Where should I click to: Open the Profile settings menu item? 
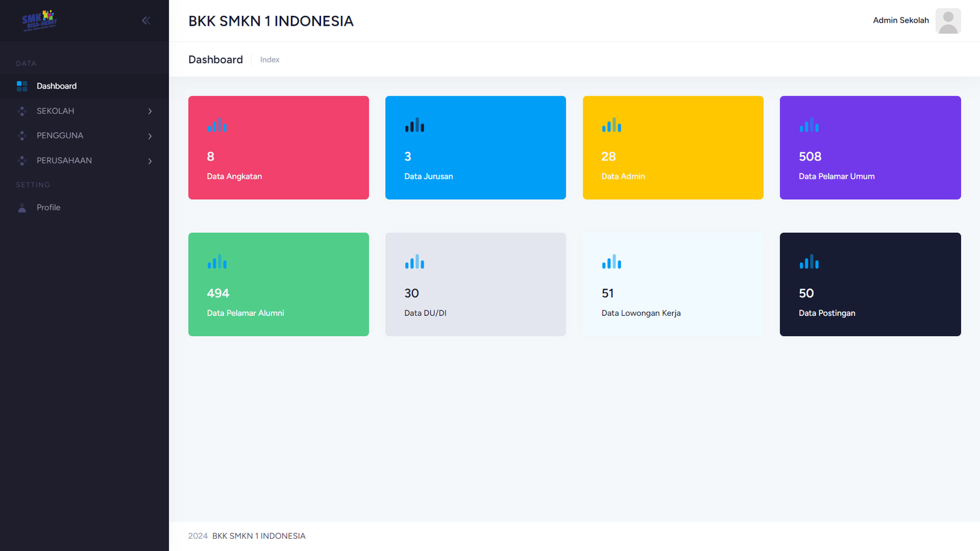click(48, 208)
